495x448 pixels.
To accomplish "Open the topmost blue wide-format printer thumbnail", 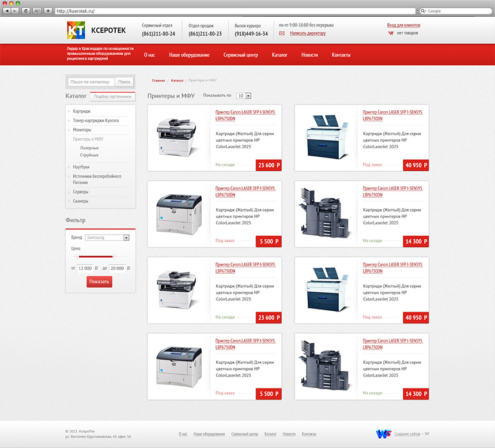I will click(327, 137).
